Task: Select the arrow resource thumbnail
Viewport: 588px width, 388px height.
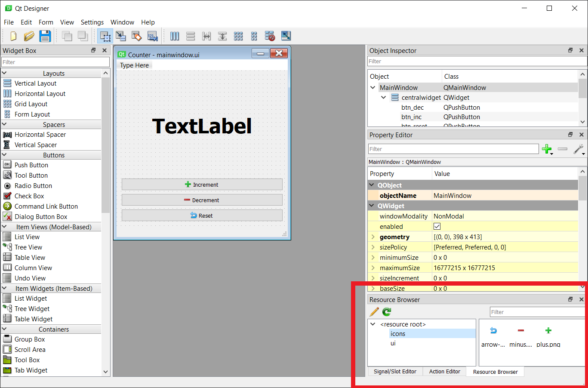Action: tap(493, 337)
